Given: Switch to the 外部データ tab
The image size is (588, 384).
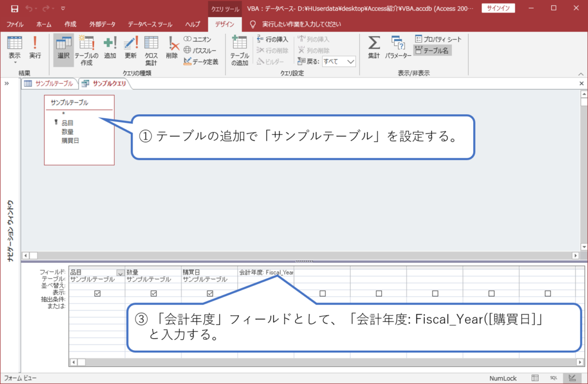Looking at the screenshot, I should click(x=102, y=24).
